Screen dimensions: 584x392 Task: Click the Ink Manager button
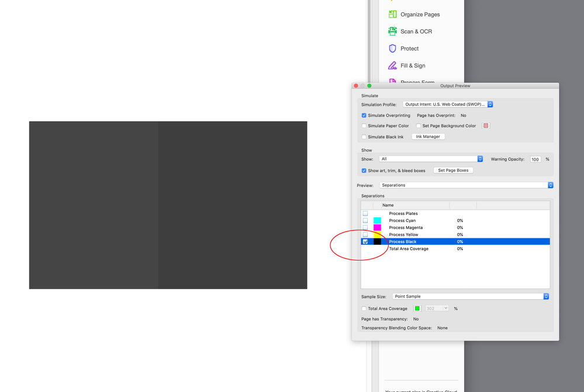(428, 136)
